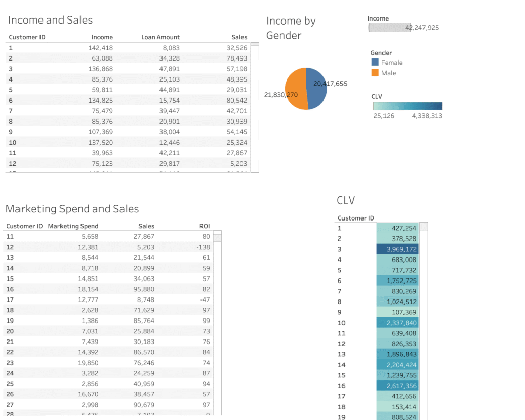Click the Customer ID header in CLV table
The height and width of the screenshot is (420, 525).
tap(356, 218)
